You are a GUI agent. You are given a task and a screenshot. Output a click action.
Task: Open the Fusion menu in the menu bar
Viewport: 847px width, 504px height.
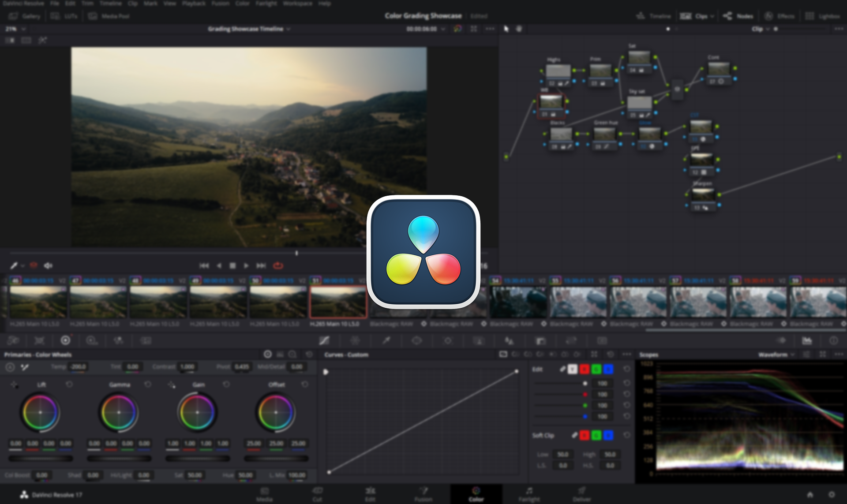[x=220, y=4]
